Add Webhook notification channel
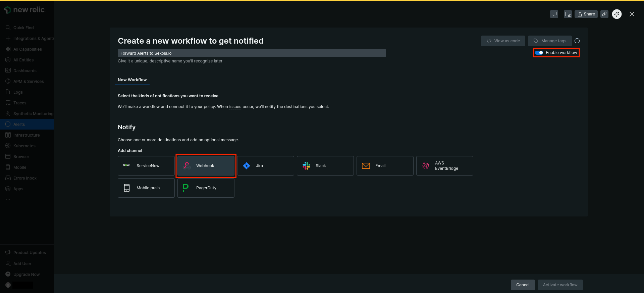This screenshot has width=644, height=293. point(206,166)
